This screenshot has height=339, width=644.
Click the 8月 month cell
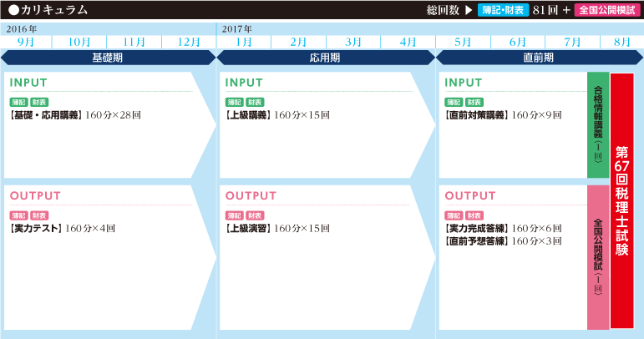[621, 42]
